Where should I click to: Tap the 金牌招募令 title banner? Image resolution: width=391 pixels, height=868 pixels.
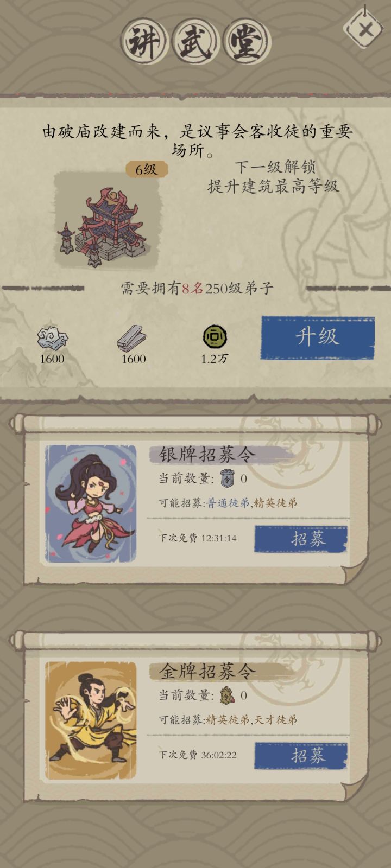pos(207,671)
